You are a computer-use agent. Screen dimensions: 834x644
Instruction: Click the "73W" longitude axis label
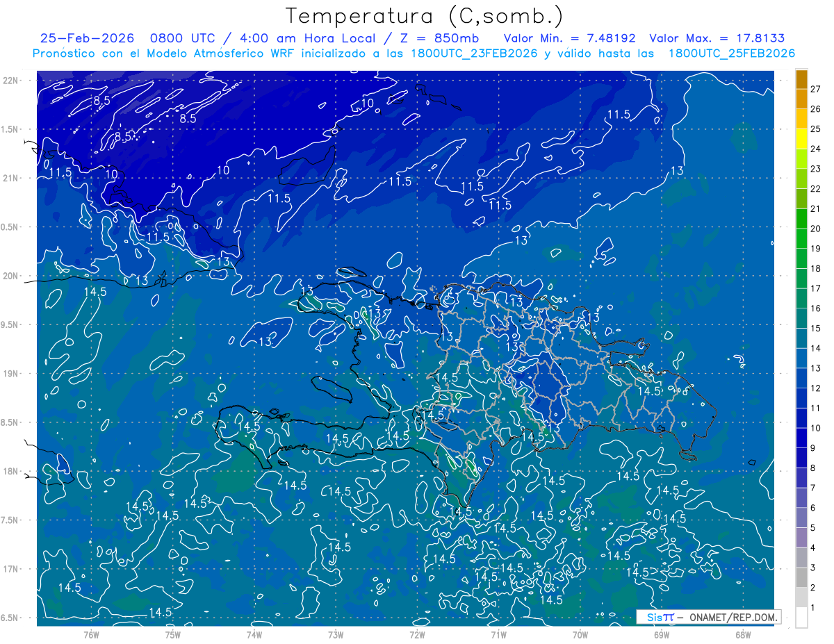[336, 634]
